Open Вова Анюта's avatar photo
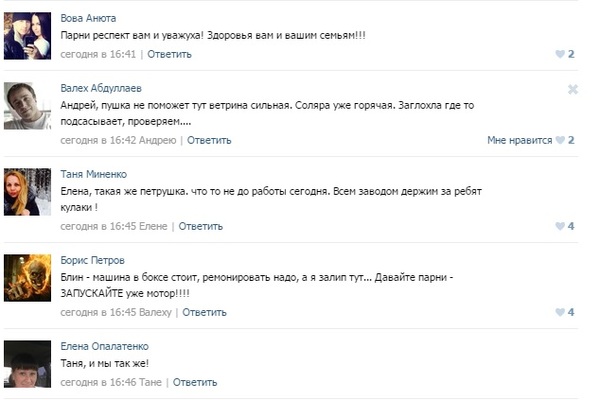 click(x=27, y=36)
